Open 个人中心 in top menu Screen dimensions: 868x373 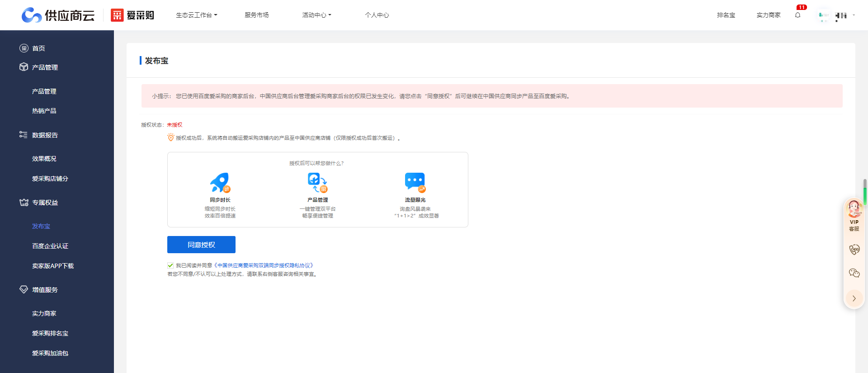tap(377, 15)
